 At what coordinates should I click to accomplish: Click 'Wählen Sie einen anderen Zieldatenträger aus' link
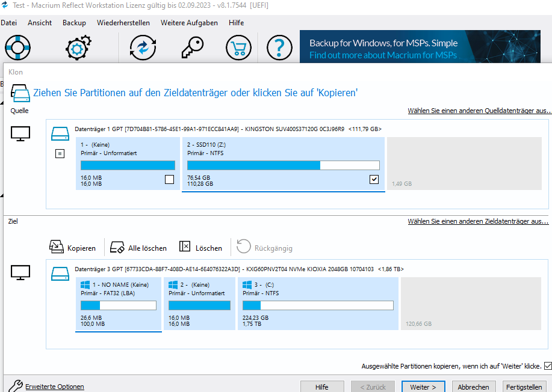(x=478, y=221)
